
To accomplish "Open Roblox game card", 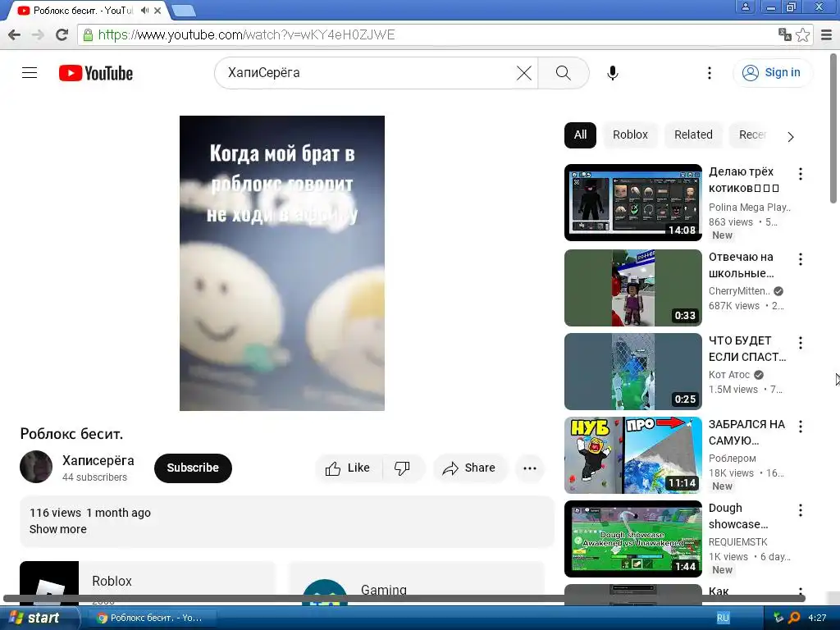I will pyautogui.click(x=148, y=583).
